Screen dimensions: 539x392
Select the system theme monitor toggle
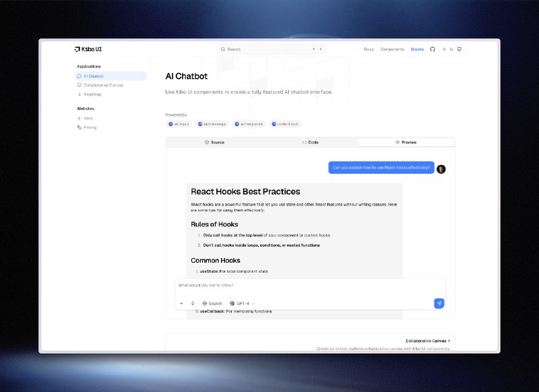tap(459, 49)
